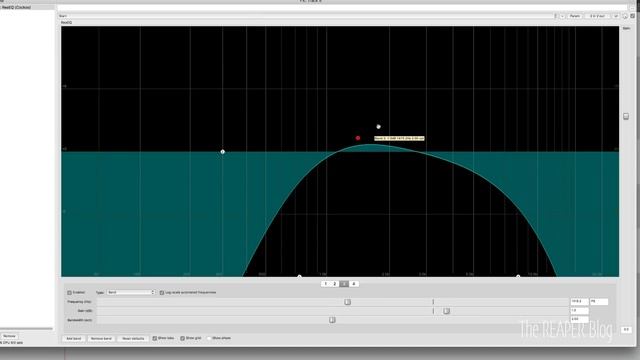The width and height of the screenshot is (640, 360).
Task: Toggle the band Enabled checkbox
Action: (69, 293)
